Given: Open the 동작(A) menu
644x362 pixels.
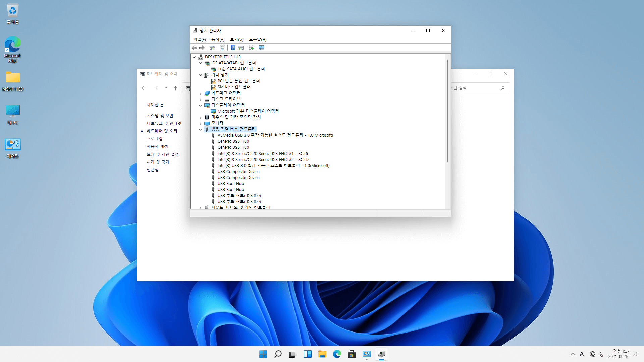Looking at the screenshot, I should coord(218,39).
